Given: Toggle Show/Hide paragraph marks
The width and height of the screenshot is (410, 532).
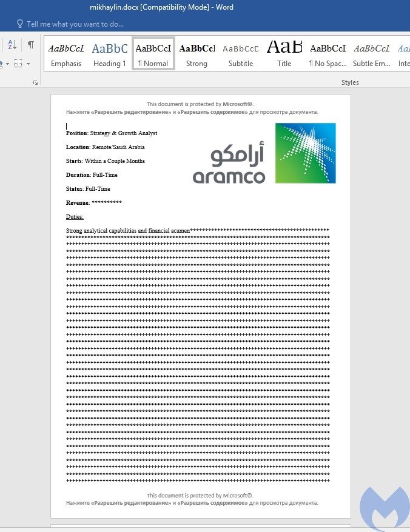Looking at the screenshot, I should (30, 44).
